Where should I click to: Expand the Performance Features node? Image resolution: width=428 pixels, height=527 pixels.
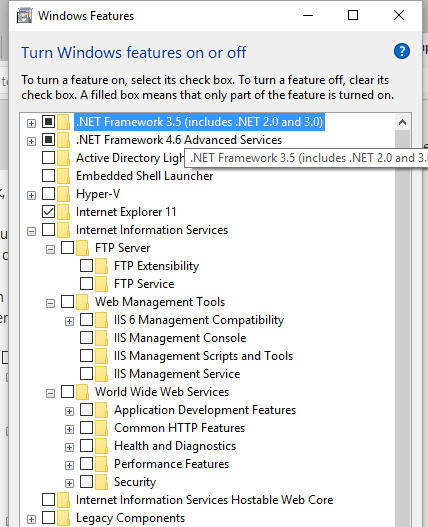point(69,465)
